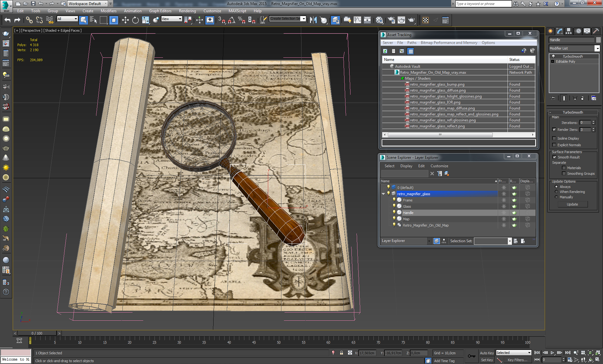603x364 pixels.
Task: Click the selection lock icon in status bar
Action: coord(341,353)
